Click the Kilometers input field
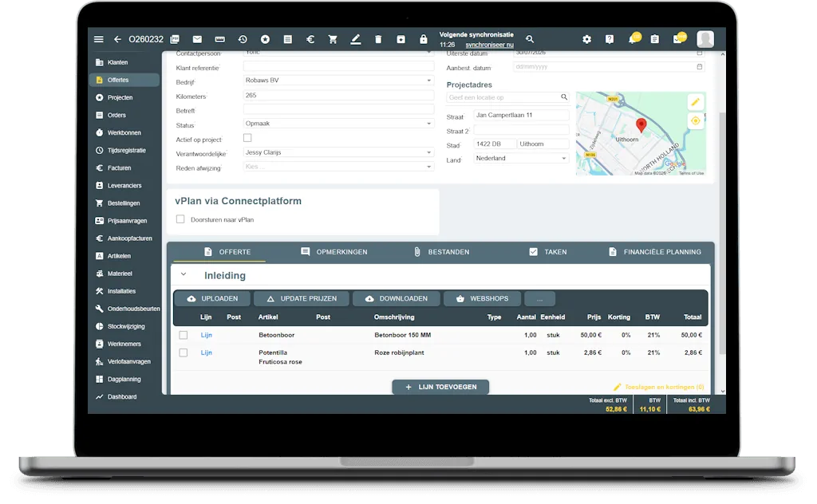The image size is (817, 504). pyautogui.click(x=338, y=95)
